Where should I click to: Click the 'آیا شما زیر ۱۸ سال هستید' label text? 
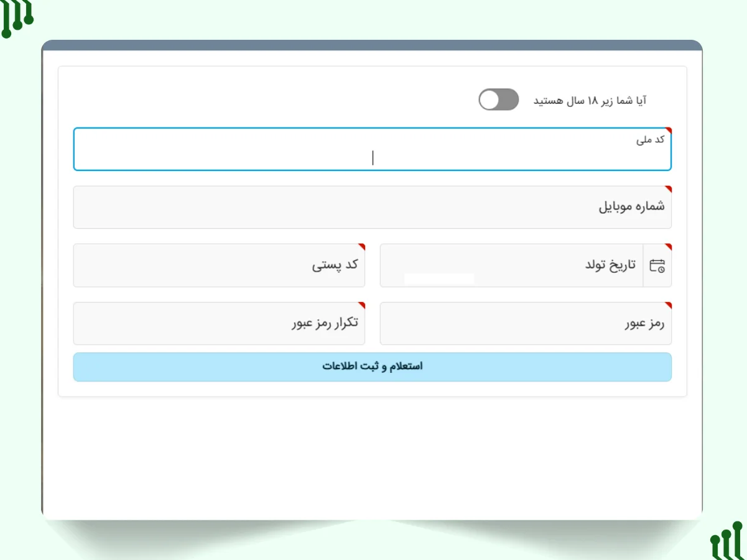[590, 100]
